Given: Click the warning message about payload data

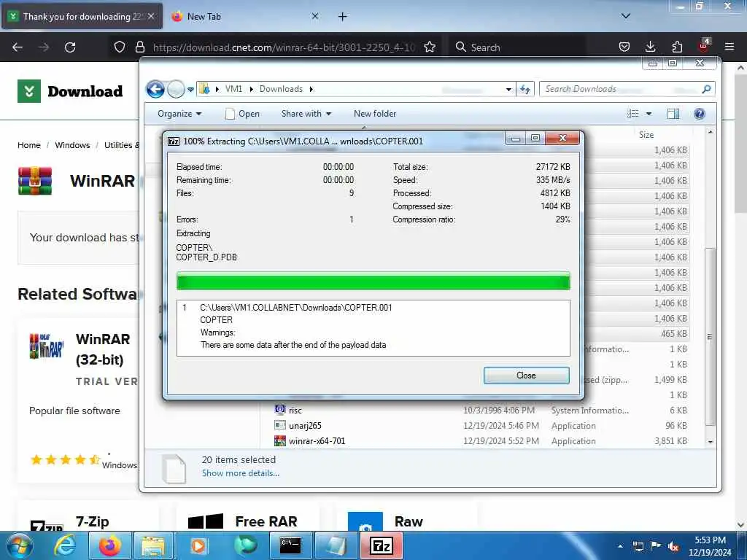Looking at the screenshot, I should pos(293,345).
